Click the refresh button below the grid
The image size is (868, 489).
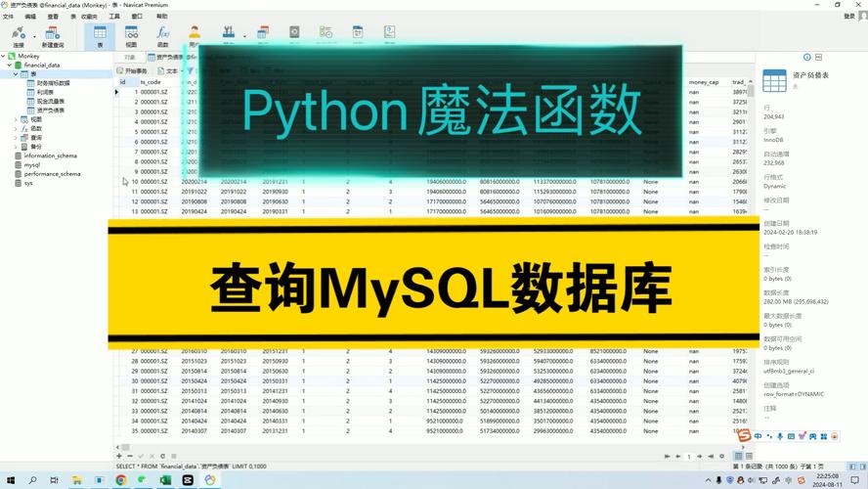pyautogui.click(x=162, y=457)
